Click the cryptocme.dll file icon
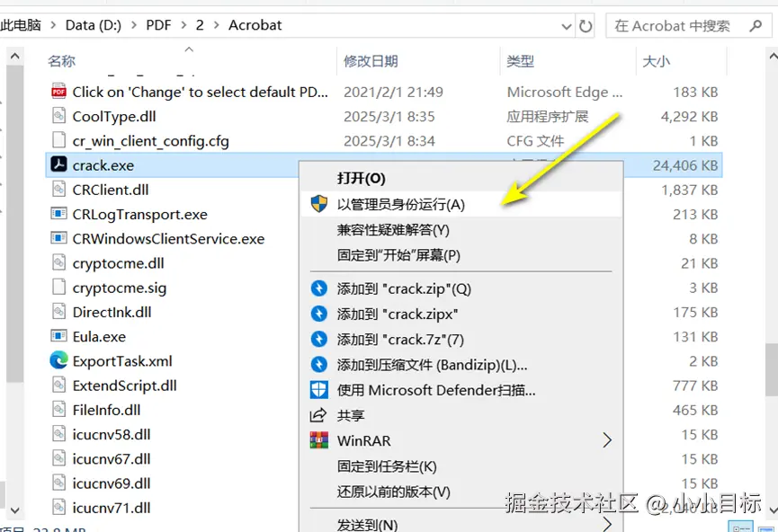Screen dimensions: 778x532 pyautogui.click(x=58, y=262)
